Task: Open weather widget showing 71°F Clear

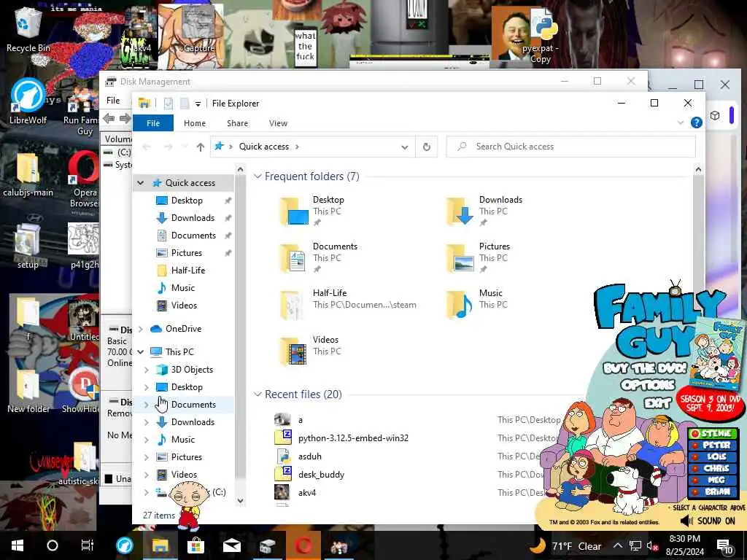Action: click(566, 545)
